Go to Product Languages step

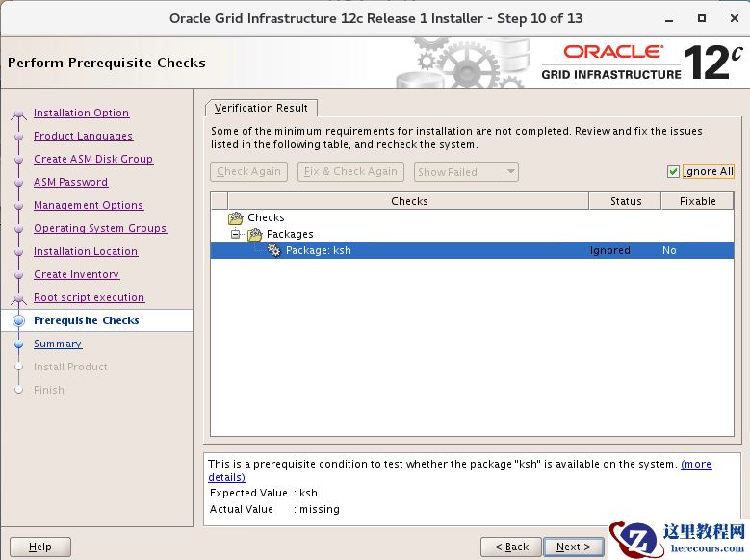(x=83, y=136)
